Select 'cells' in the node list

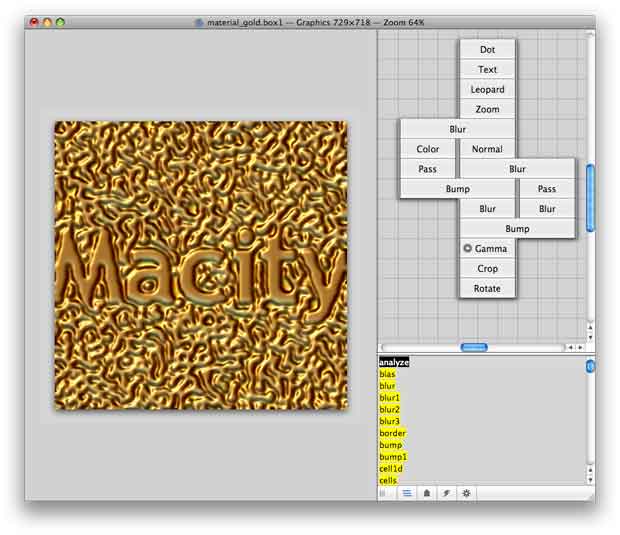click(388, 480)
